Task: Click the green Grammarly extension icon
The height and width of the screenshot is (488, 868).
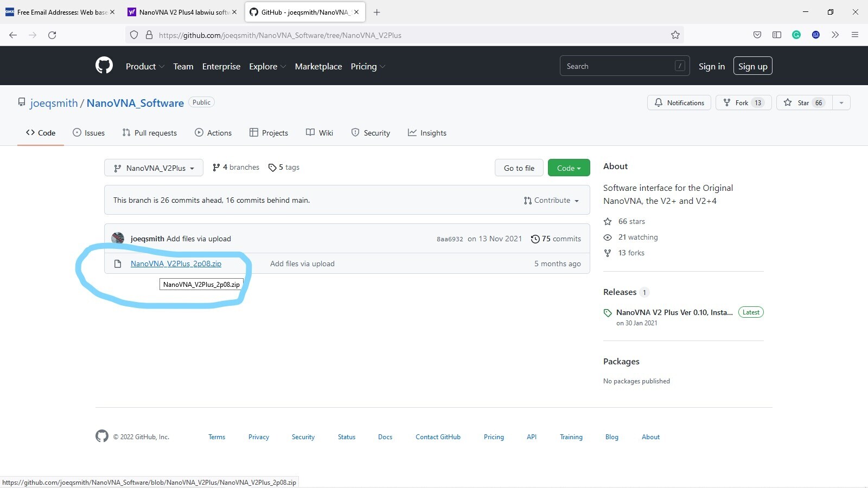Action: (x=796, y=35)
